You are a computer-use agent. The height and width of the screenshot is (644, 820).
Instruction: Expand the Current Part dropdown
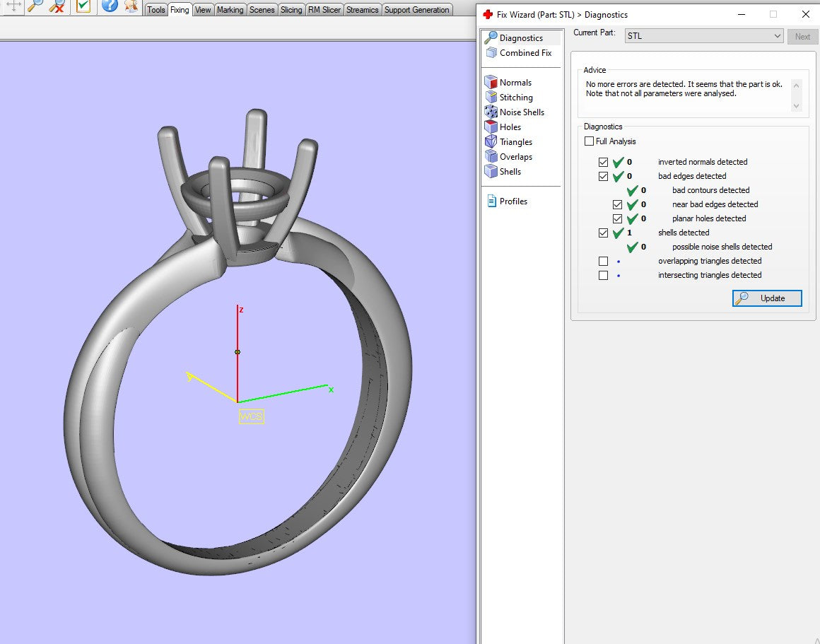coord(777,36)
